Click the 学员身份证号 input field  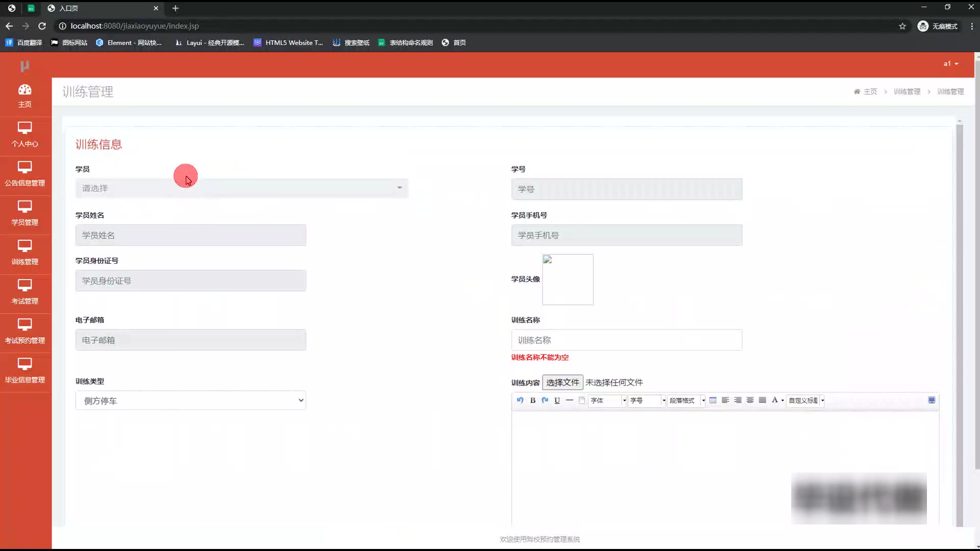(191, 281)
